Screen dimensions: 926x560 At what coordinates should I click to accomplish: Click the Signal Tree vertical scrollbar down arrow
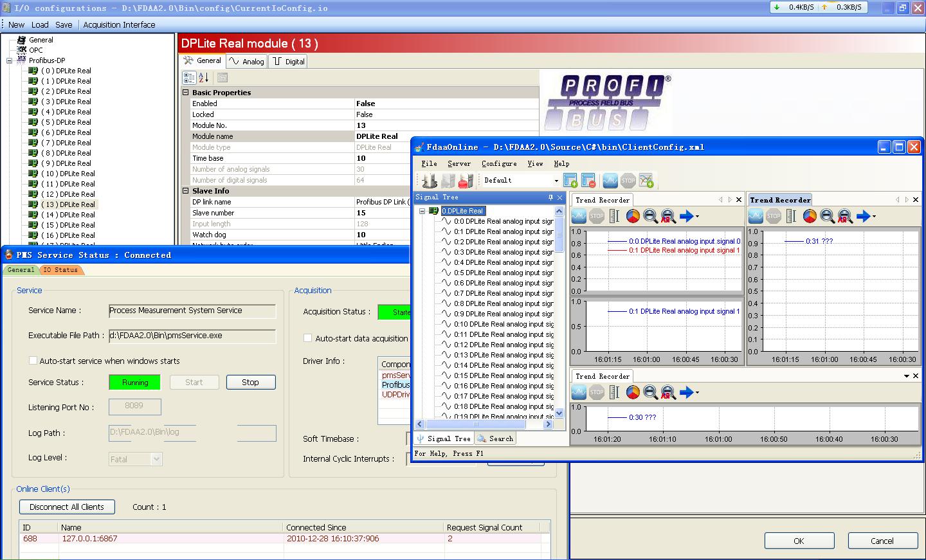pos(559,413)
